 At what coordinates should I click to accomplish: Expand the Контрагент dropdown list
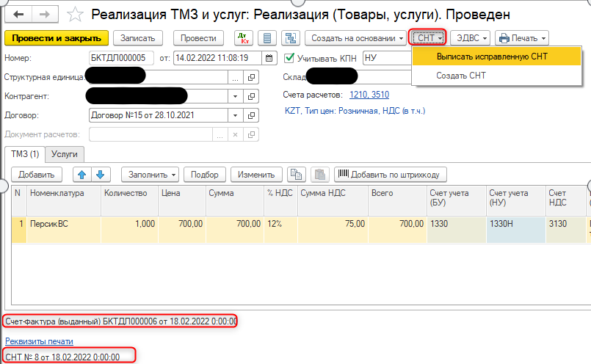[235, 96]
